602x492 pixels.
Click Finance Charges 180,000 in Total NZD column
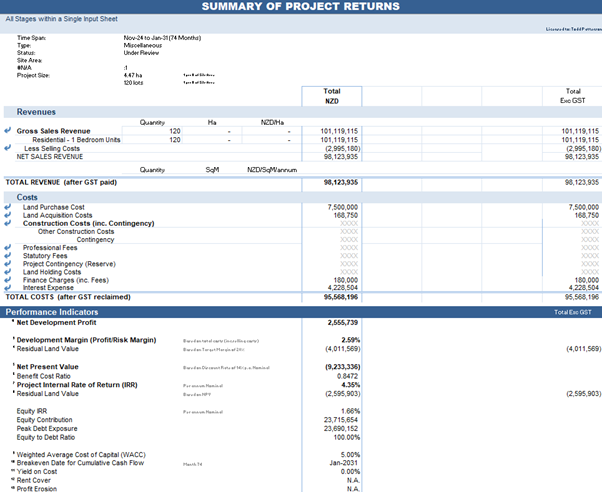pos(346,280)
